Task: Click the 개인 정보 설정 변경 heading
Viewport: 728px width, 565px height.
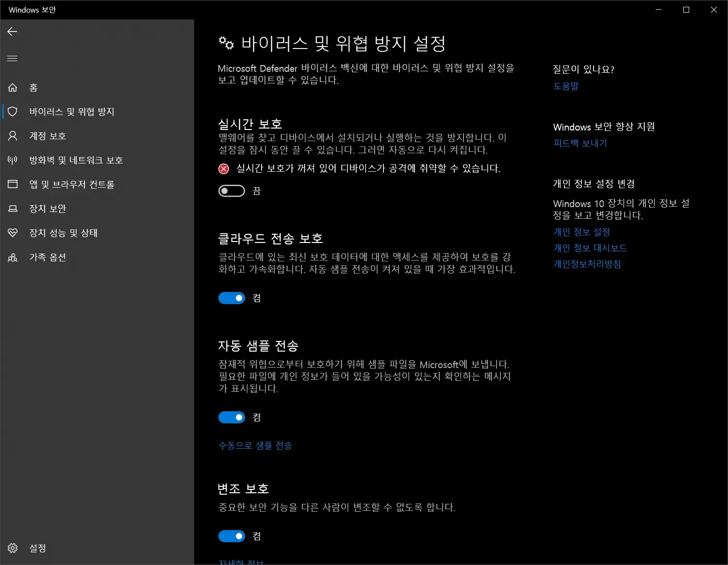Action: point(594,184)
